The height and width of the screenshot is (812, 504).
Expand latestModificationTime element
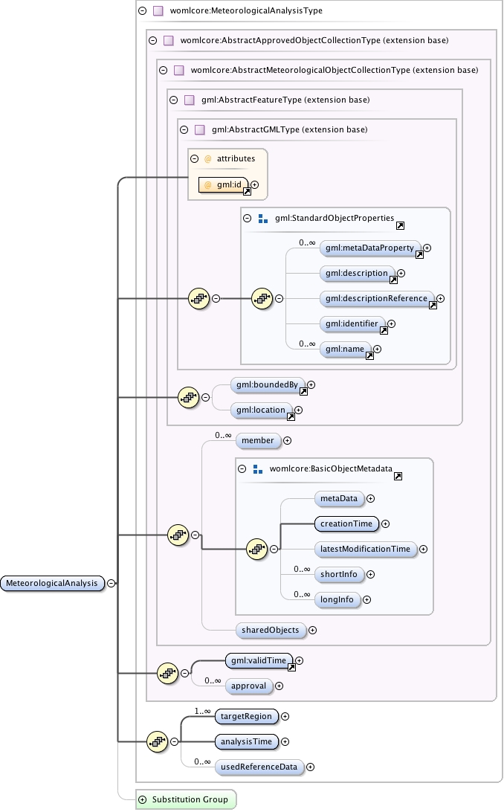point(423,549)
